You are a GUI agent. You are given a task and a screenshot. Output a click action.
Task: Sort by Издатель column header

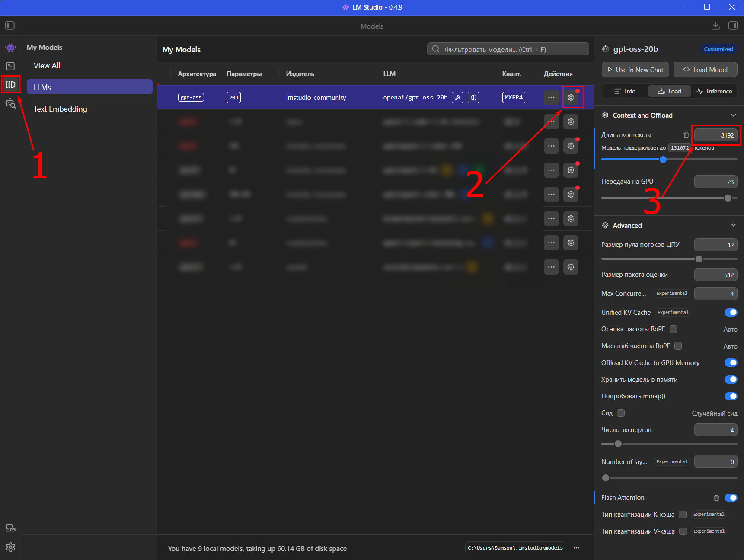(x=300, y=74)
